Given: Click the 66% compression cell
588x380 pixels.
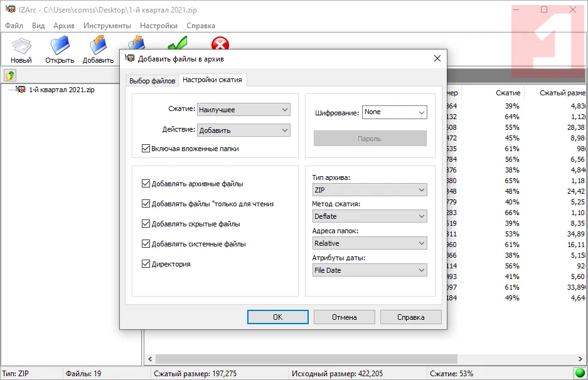Looking at the screenshot, I should (512, 213).
